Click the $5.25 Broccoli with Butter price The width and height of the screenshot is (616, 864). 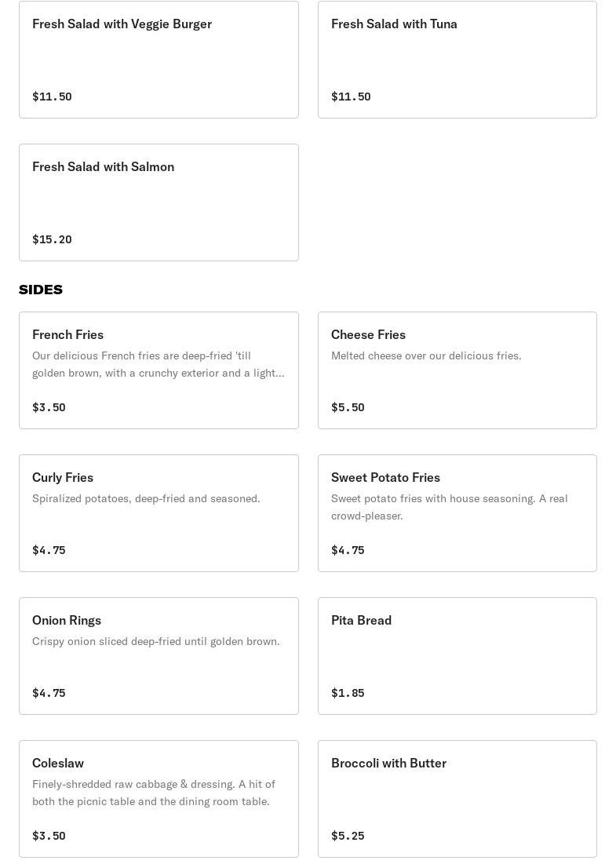(x=348, y=836)
